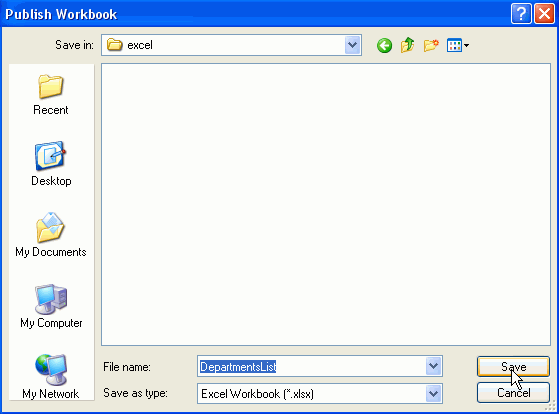The width and height of the screenshot is (559, 414).
Task: Open My Network places shortcut
Action: point(51,377)
